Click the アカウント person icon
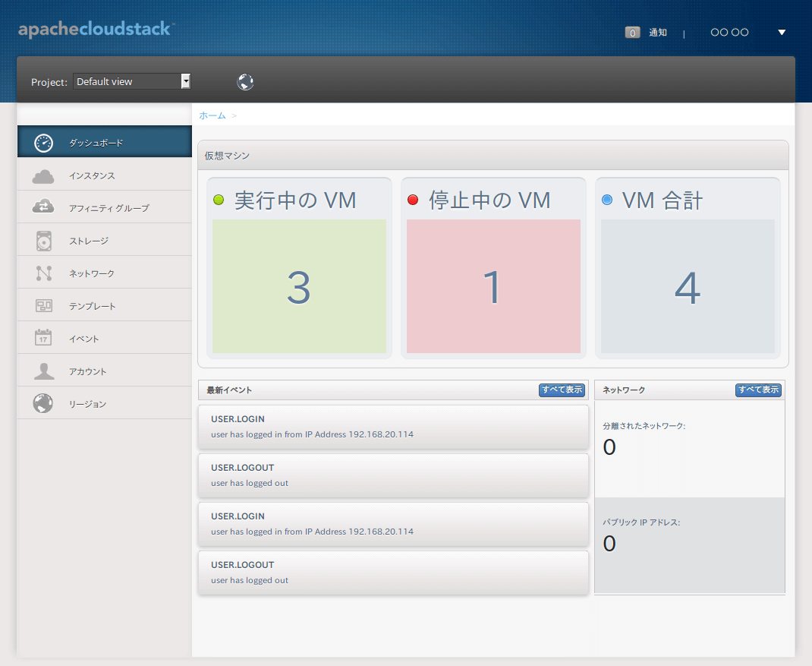The height and width of the screenshot is (666, 812). 43,371
